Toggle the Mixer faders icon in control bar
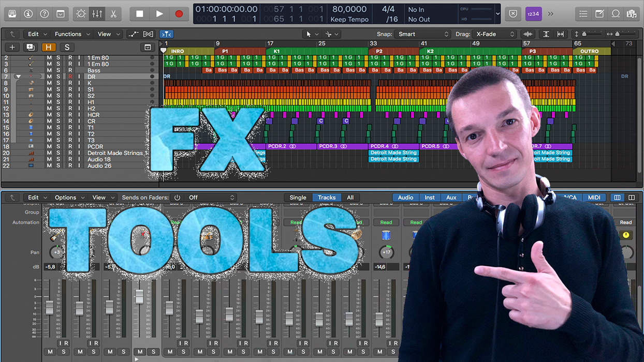Viewport: 644px width, 362px height. [97, 13]
